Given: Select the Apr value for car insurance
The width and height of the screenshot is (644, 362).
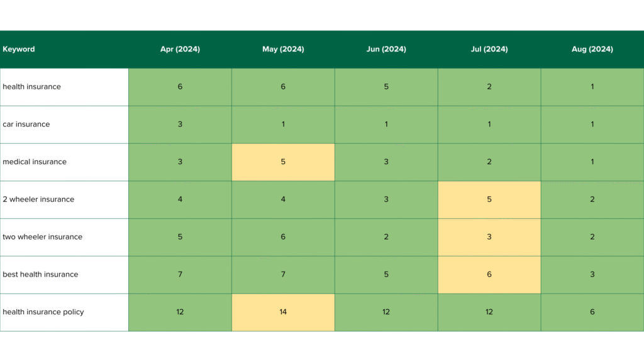Looking at the screenshot, I should coord(180,124).
